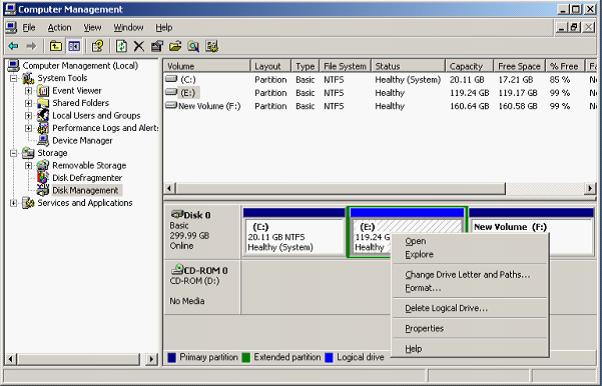Screen dimensions: 602x386
Task: Collapse the Storage tree node
Action: [14, 153]
